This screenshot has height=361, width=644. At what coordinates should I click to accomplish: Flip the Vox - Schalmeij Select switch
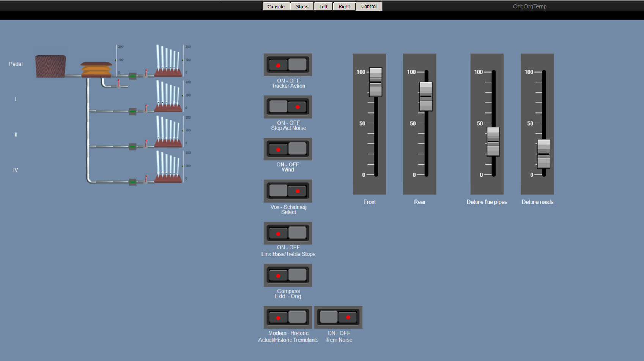click(288, 191)
